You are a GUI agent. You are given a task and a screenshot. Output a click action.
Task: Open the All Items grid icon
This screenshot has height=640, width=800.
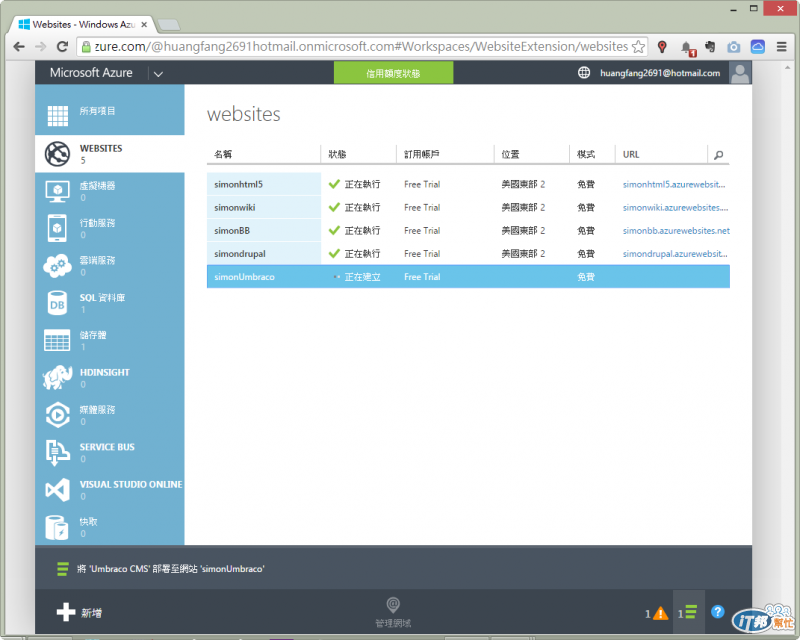click(58, 116)
